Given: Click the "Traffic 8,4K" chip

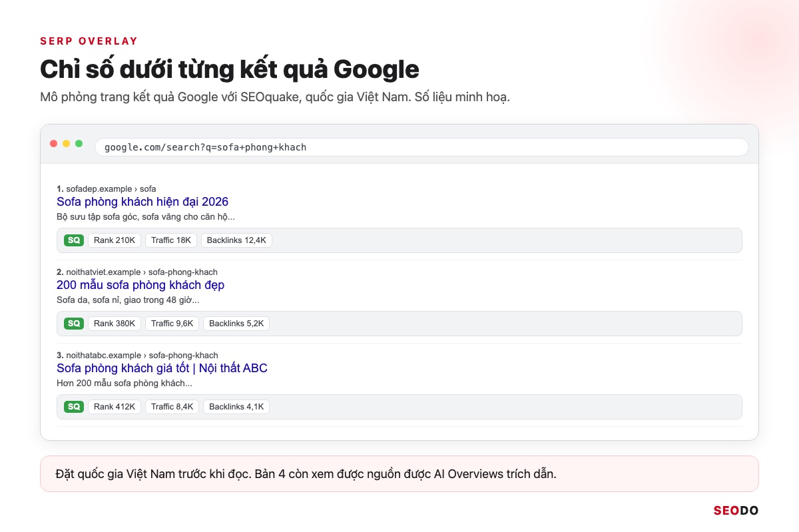Looking at the screenshot, I should coord(172,407).
